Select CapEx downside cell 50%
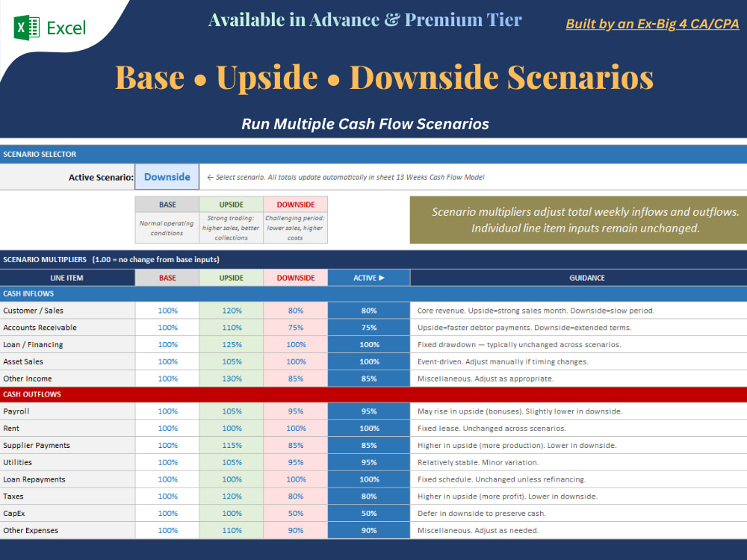 coord(295,514)
